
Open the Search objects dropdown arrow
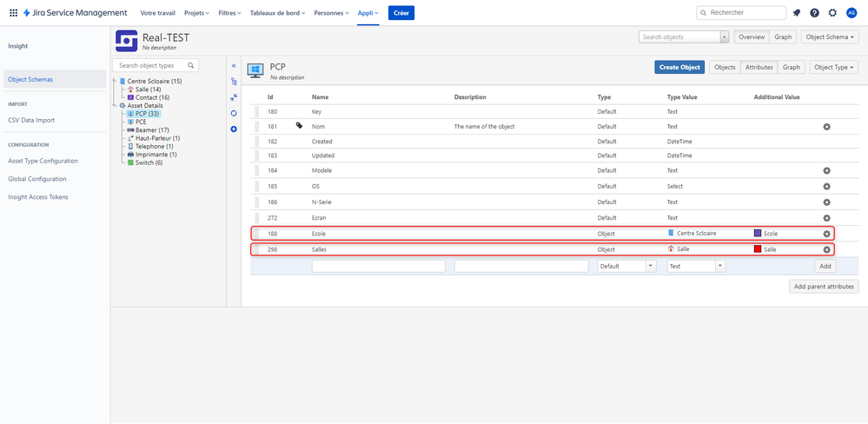tap(724, 37)
